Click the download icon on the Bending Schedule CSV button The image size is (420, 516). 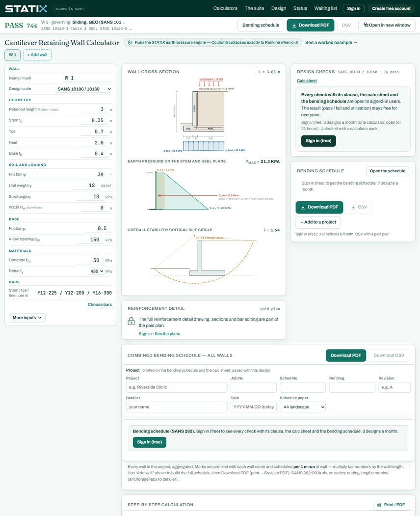click(x=353, y=207)
